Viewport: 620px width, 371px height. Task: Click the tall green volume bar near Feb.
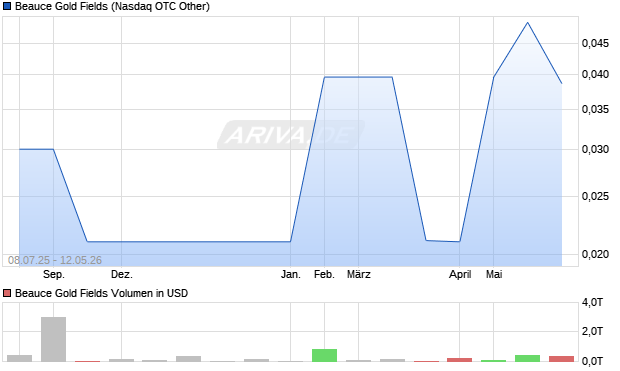tap(324, 355)
